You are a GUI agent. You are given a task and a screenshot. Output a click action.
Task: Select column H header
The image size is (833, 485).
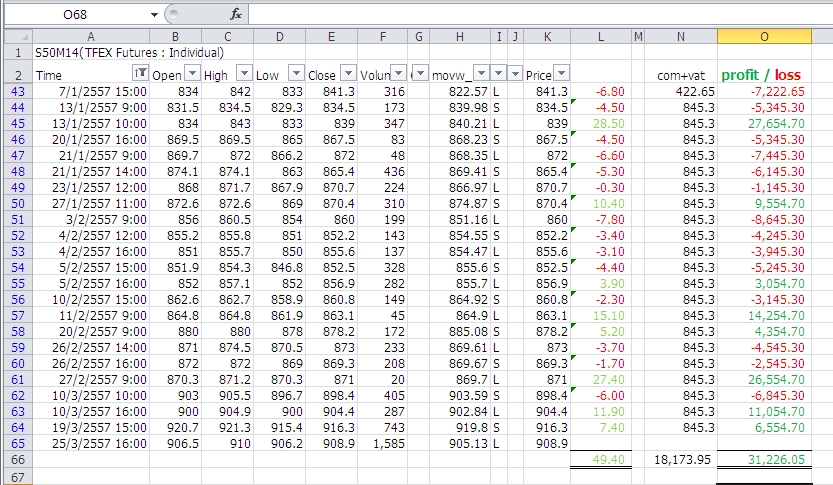[460, 37]
